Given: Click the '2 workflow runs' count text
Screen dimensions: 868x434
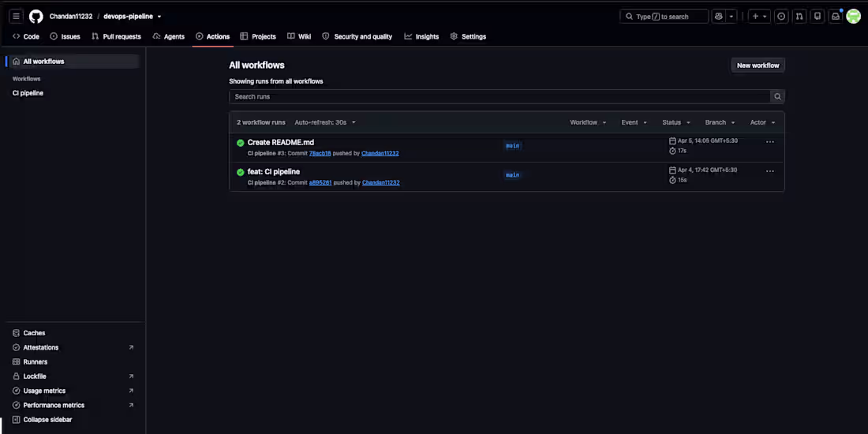Looking at the screenshot, I should pos(261,122).
